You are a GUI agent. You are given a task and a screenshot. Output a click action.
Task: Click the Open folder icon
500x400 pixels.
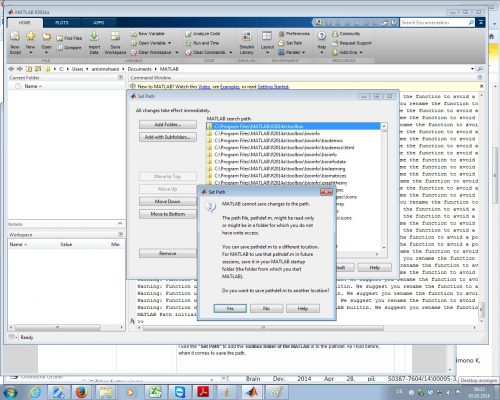46,36
